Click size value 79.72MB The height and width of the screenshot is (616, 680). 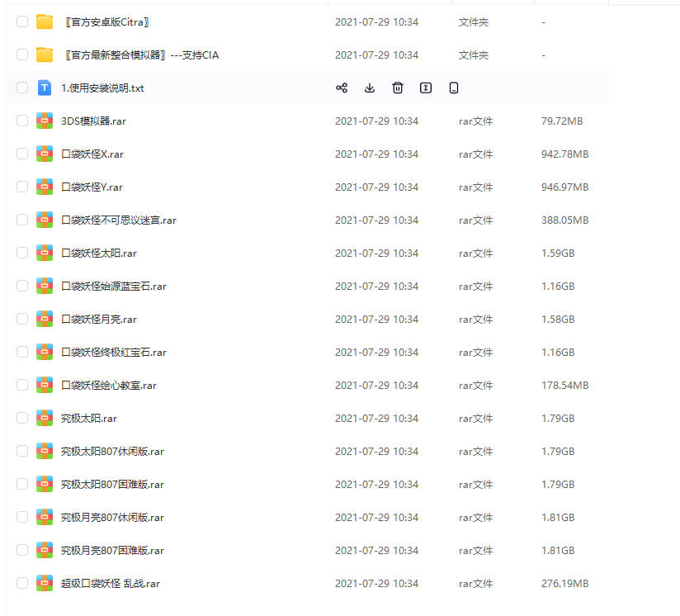[562, 121]
